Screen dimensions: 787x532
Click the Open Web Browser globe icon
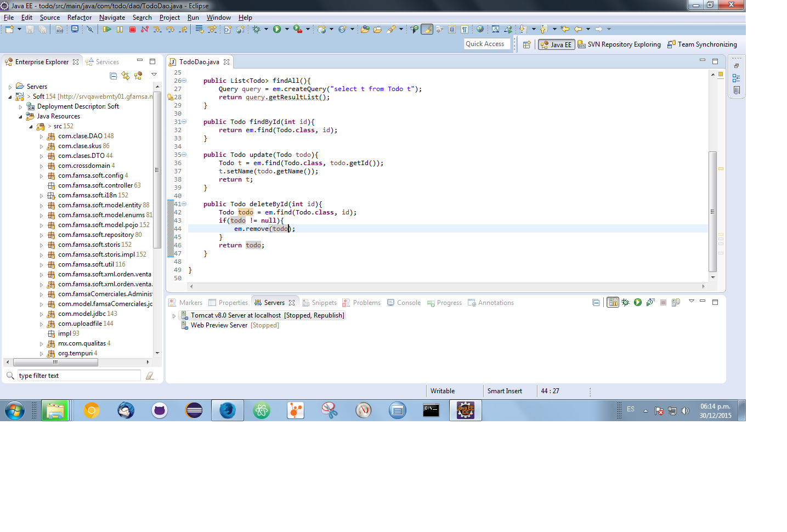480,29
